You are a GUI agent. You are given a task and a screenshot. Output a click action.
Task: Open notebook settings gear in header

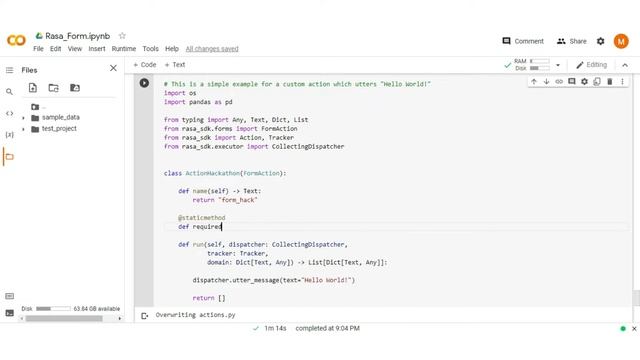[600, 41]
